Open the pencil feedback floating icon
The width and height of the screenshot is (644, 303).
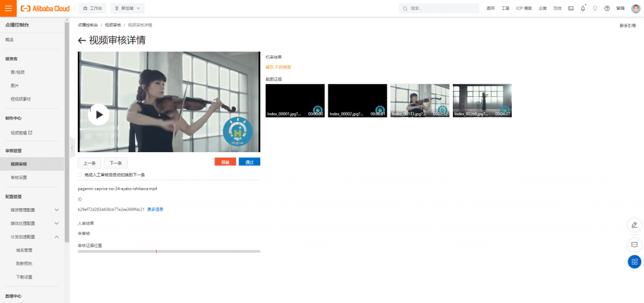[634, 225]
